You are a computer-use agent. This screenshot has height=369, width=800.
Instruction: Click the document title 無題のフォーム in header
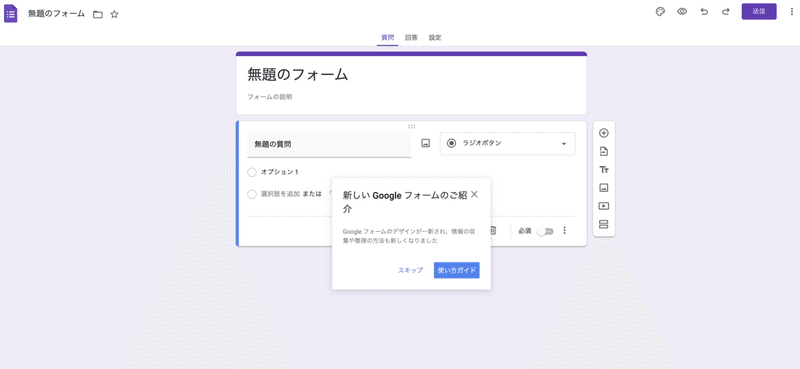56,14
